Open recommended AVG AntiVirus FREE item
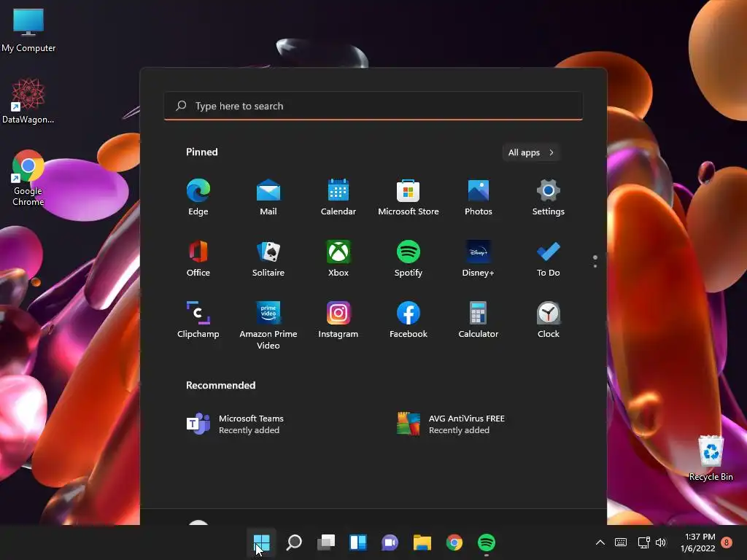 pos(451,424)
